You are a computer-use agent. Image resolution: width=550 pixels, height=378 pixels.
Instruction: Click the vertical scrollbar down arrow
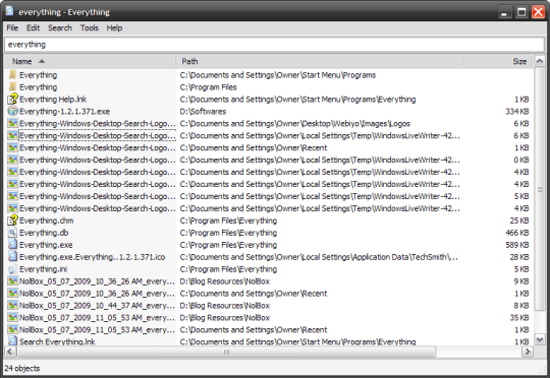539,339
